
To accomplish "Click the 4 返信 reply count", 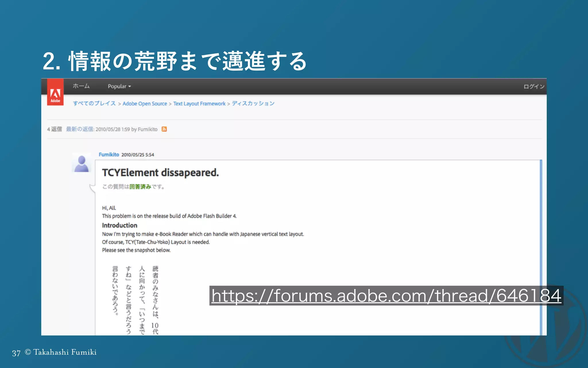I will point(55,129).
